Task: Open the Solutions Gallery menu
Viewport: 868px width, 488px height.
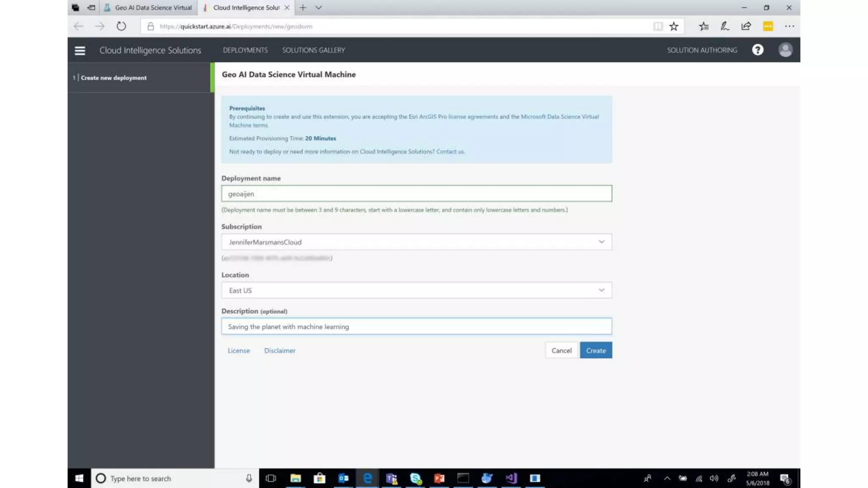Action: [x=313, y=50]
